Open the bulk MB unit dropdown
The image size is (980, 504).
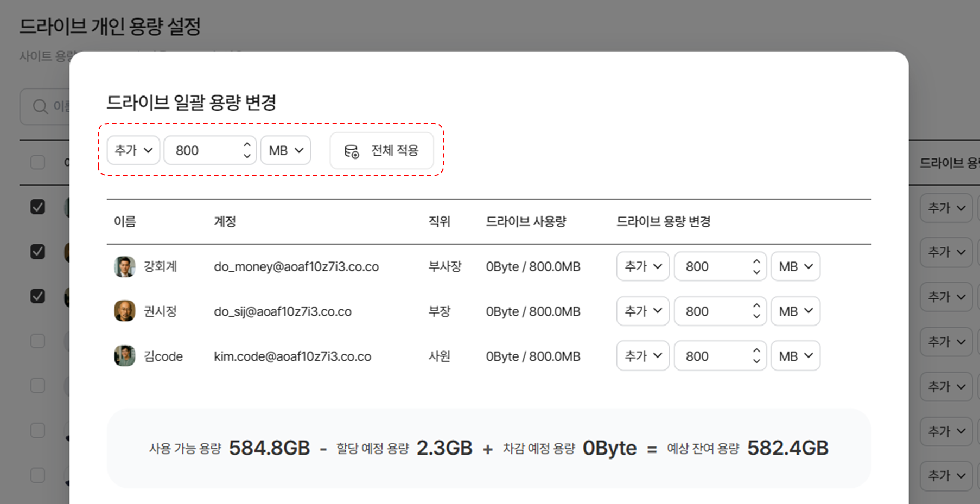click(x=285, y=150)
